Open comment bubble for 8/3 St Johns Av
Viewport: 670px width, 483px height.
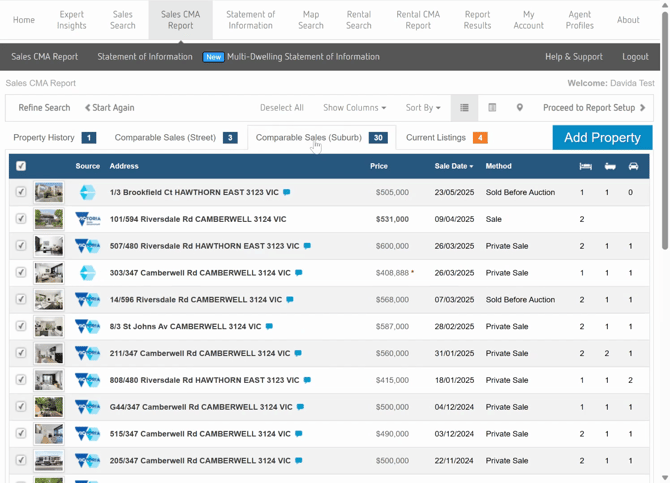pyautogui.click(x=269, y=326)
